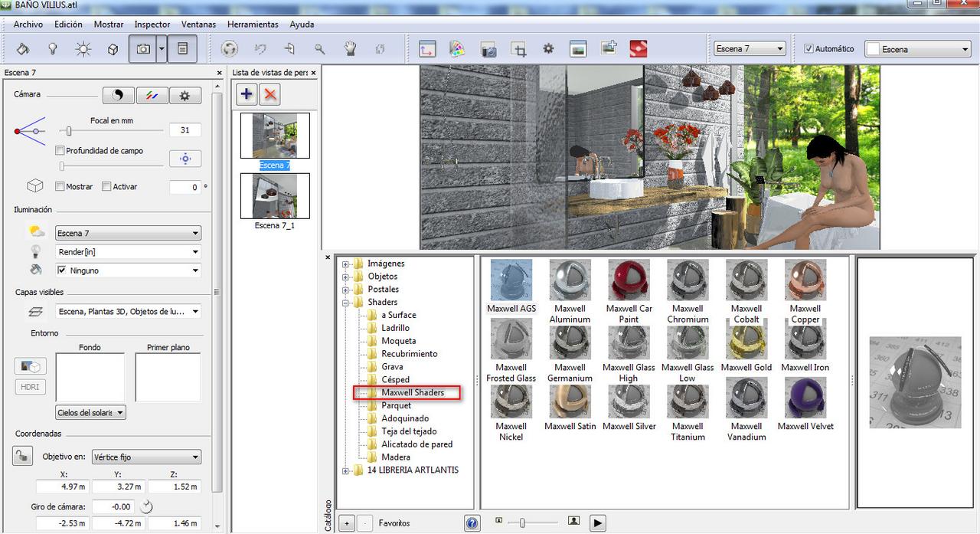Open the objects inspector cube icon
Viewport: 980px width, 534px height.
point(113,49)
